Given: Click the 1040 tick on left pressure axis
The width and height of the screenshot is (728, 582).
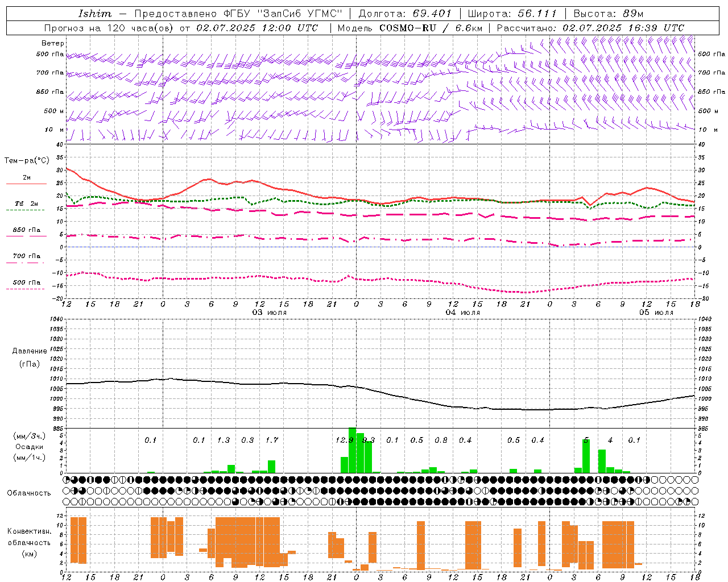Looking at the screenshot, I should pos(56,319).
